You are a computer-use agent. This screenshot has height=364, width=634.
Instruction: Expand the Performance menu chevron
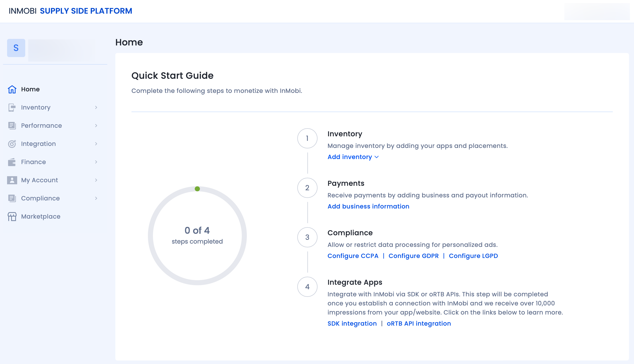pyautogui.click(x=96, y=126)
